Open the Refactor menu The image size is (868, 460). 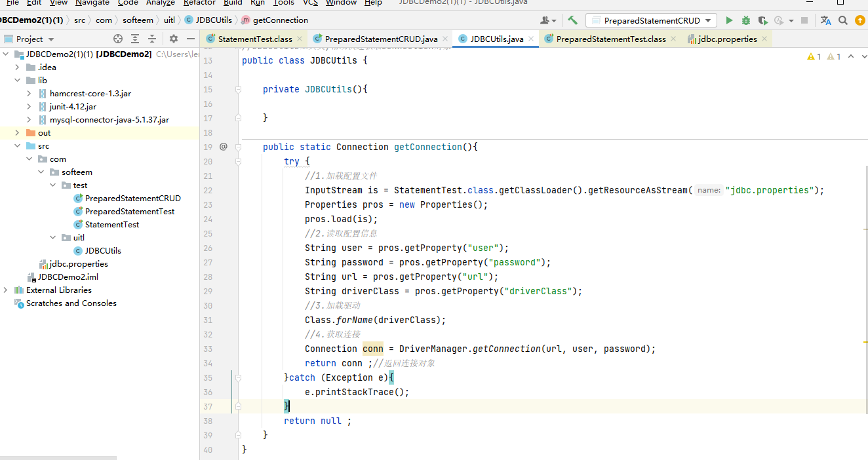pyautogui.click(x=199, y=3)
